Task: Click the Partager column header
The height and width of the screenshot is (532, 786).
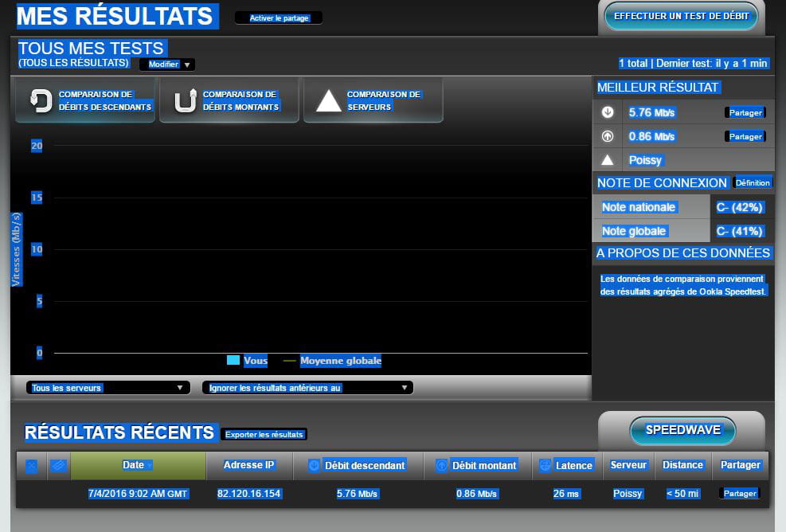Action: (741, 465)
